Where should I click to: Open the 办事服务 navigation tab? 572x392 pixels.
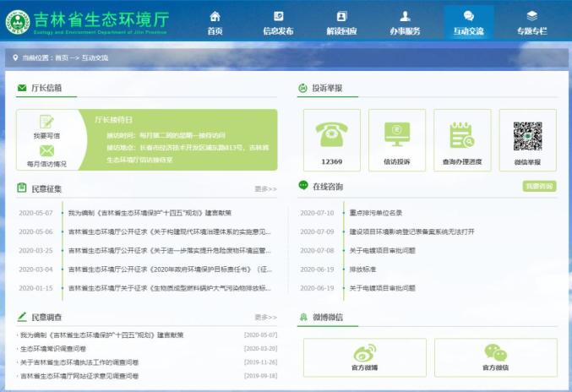(x=405, y=22)
